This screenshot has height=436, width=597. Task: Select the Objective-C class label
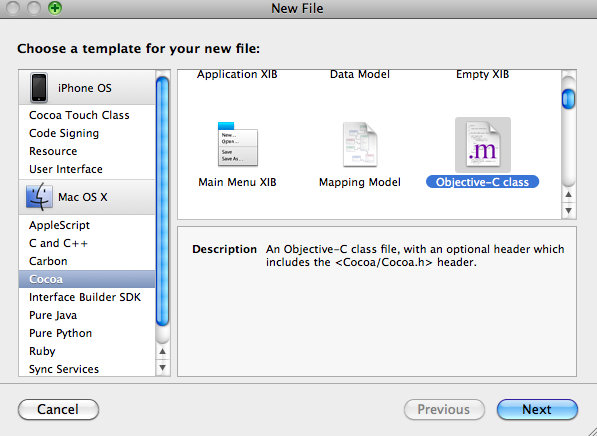(x=482, y=182)
